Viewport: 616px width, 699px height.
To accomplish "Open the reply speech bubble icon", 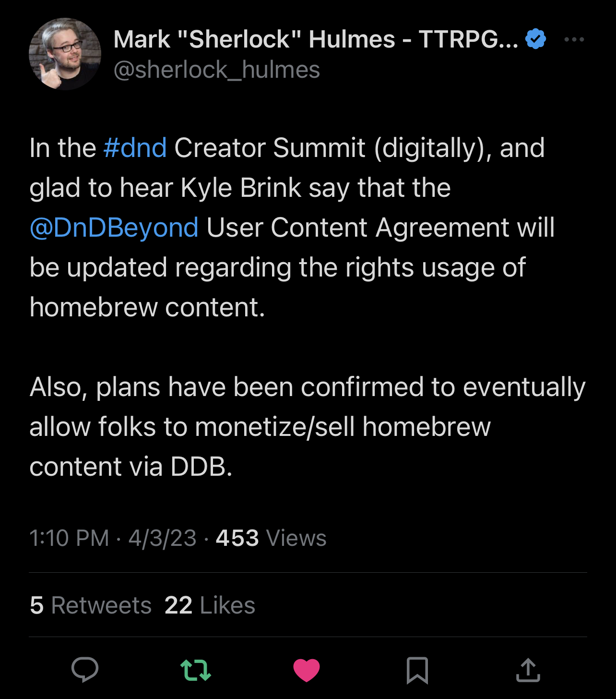I will click(x=85, y=670).
